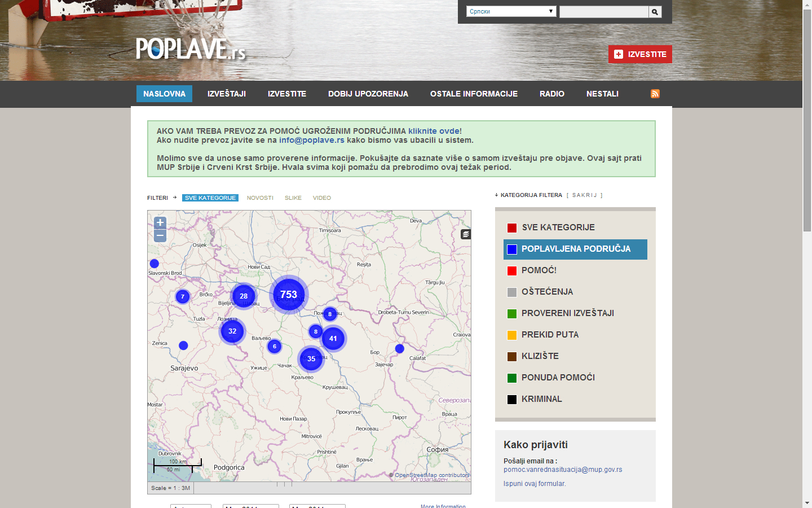Click the search magnifier button

coord(655,12)
